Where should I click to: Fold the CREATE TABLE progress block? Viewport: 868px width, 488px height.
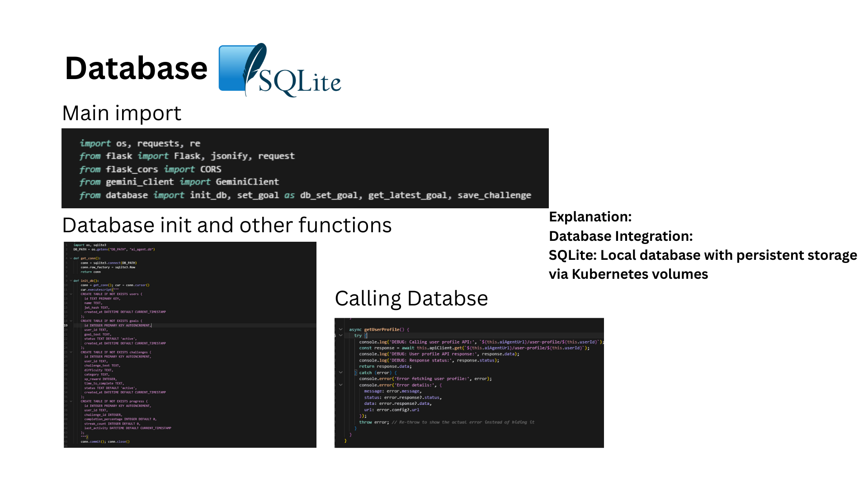[71, 401]
